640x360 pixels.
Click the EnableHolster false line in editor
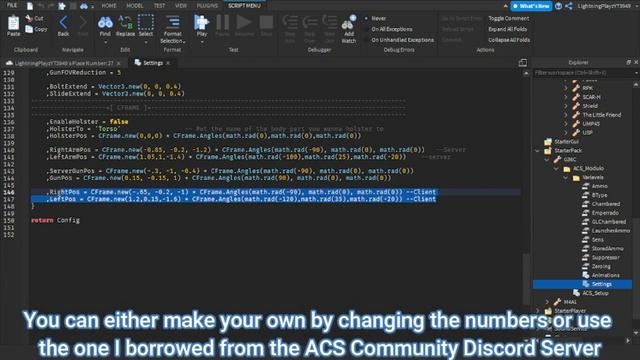(x=88, y=122)
